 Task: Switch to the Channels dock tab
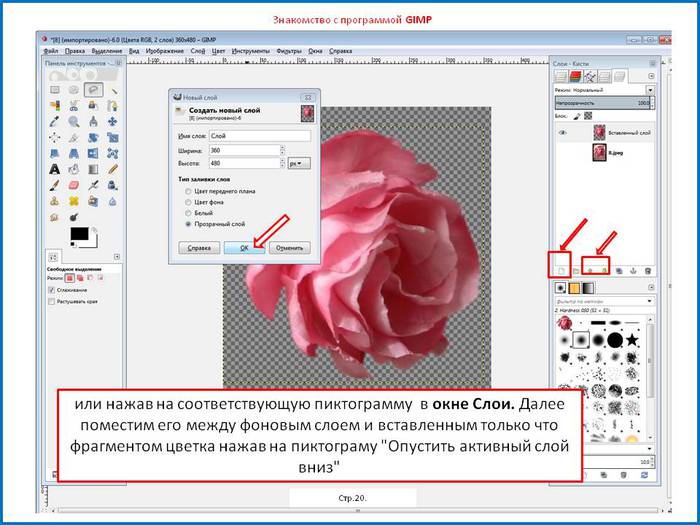(x=575, y=77)
